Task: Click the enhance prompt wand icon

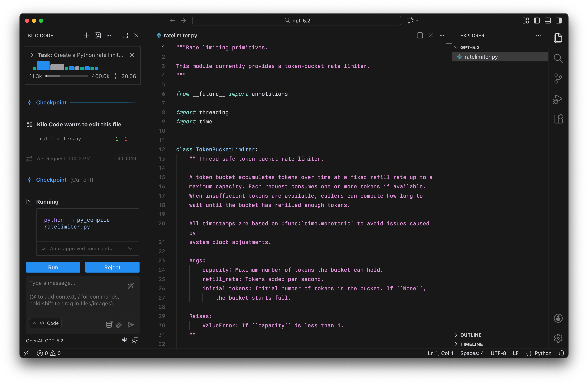Action: click(x=130, y=286)
